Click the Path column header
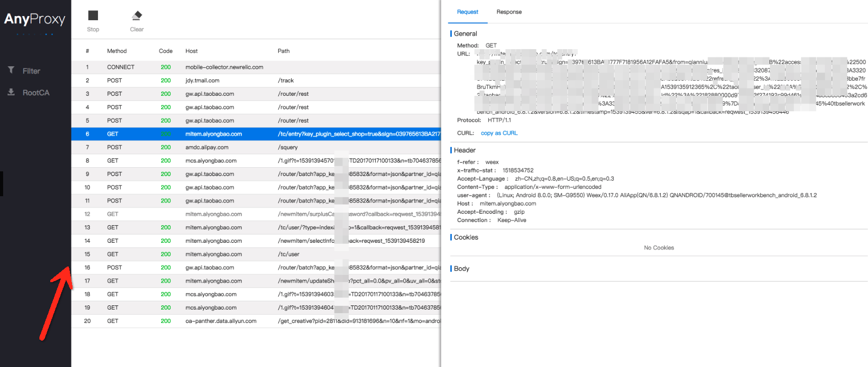Viewport: 868px width, 367px height. pyautogui.click(x=283, y=51)
